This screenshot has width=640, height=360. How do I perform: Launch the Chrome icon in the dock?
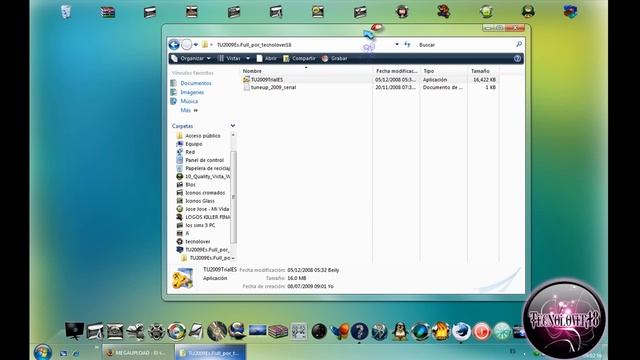point(177,331)
